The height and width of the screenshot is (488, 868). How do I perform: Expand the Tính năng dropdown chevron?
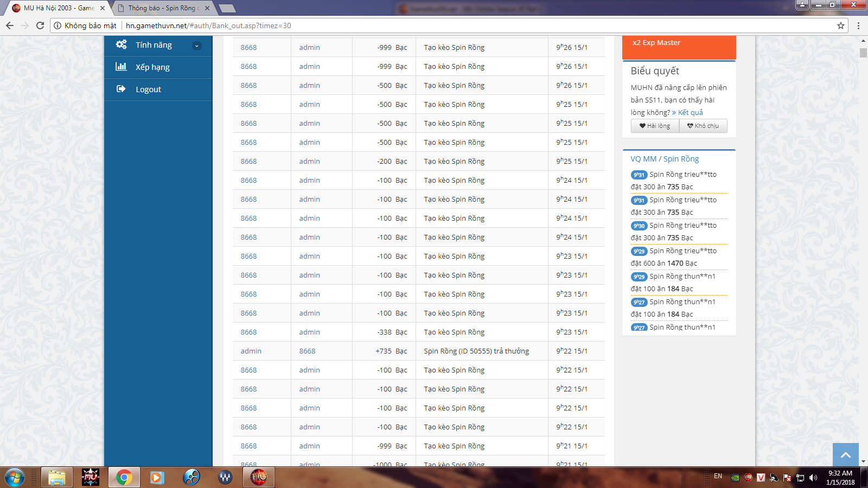pyautogui.click(x=197, y=46)
